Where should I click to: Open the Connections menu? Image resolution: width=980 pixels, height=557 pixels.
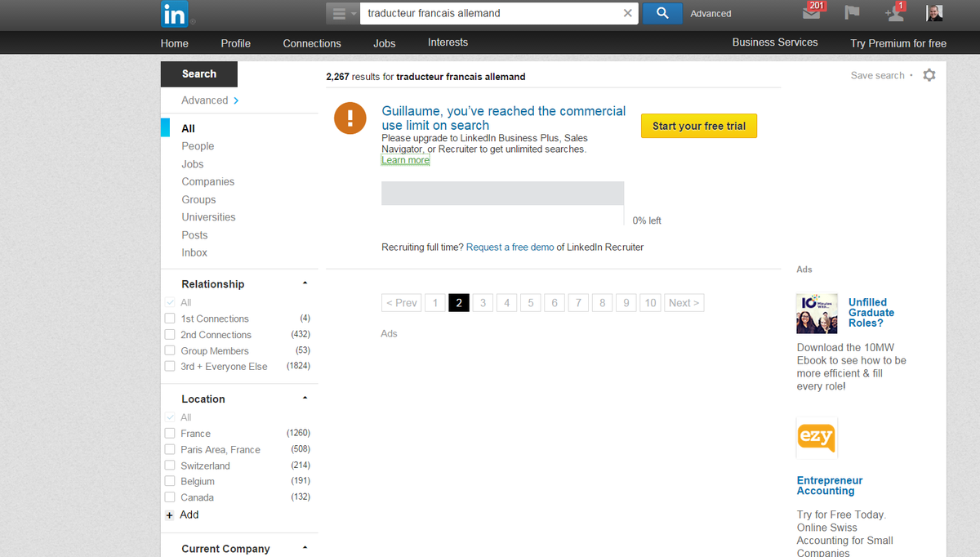pyautogui.click(x=312, y=43)
